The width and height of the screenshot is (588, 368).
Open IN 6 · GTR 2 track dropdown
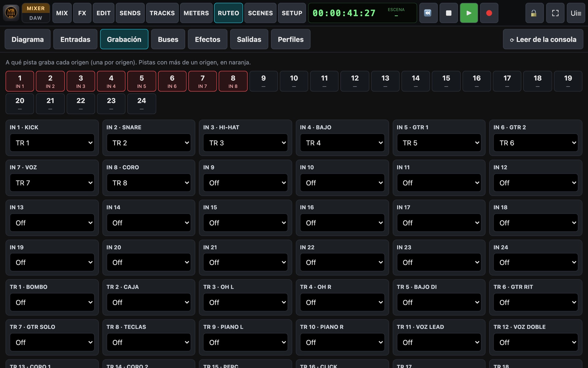pos(536,143)
